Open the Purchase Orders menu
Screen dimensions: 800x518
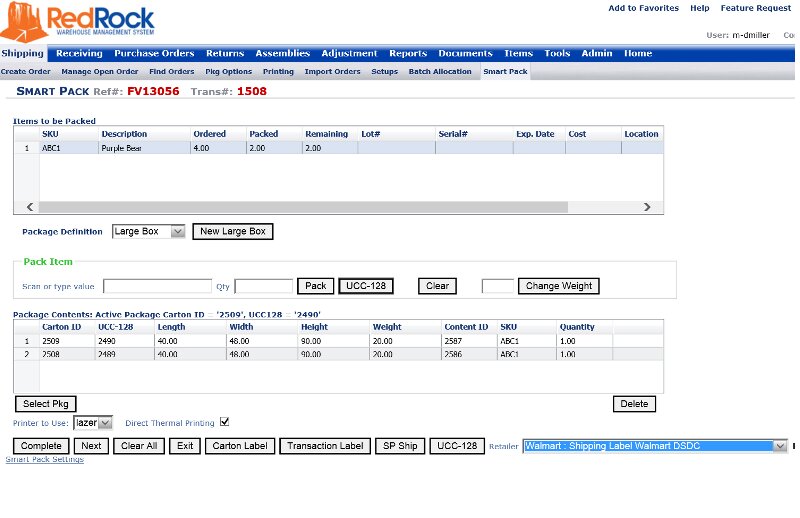[154, 53]
